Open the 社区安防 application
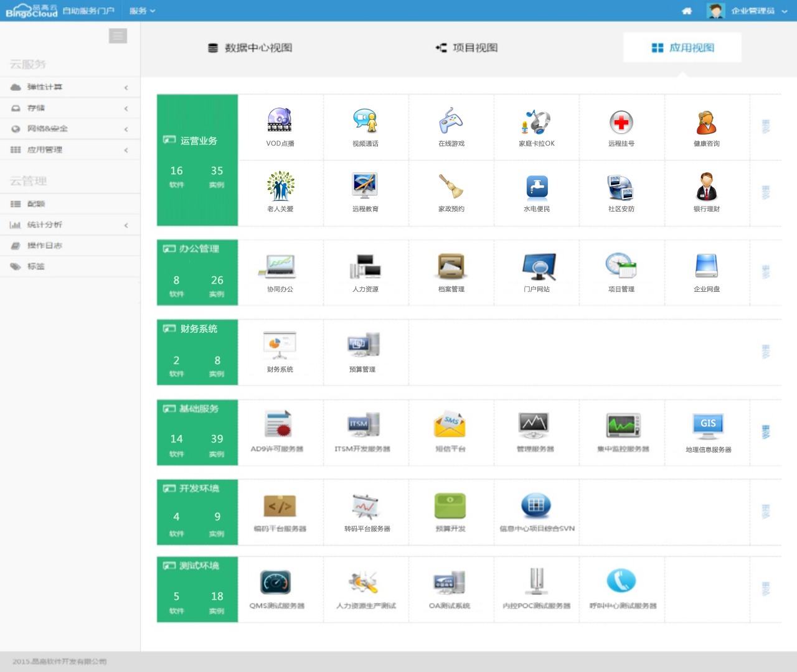The height and width of the screenshot is (672, 797). pos(621,187)
